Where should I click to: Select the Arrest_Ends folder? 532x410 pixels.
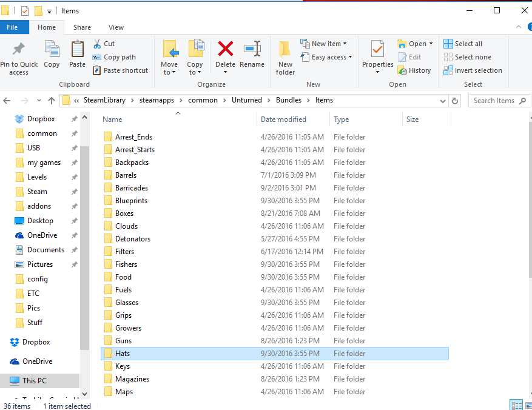275,137
